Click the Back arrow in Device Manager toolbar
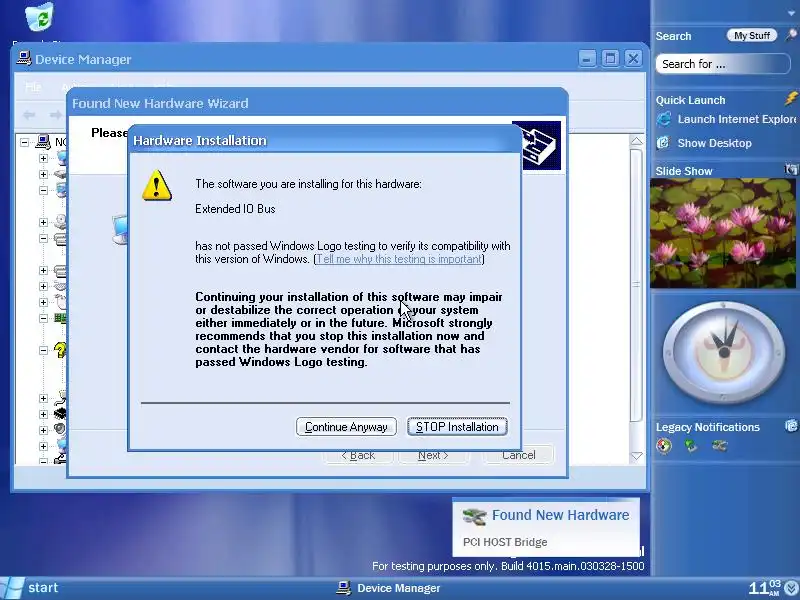 (x=29, y=115)
